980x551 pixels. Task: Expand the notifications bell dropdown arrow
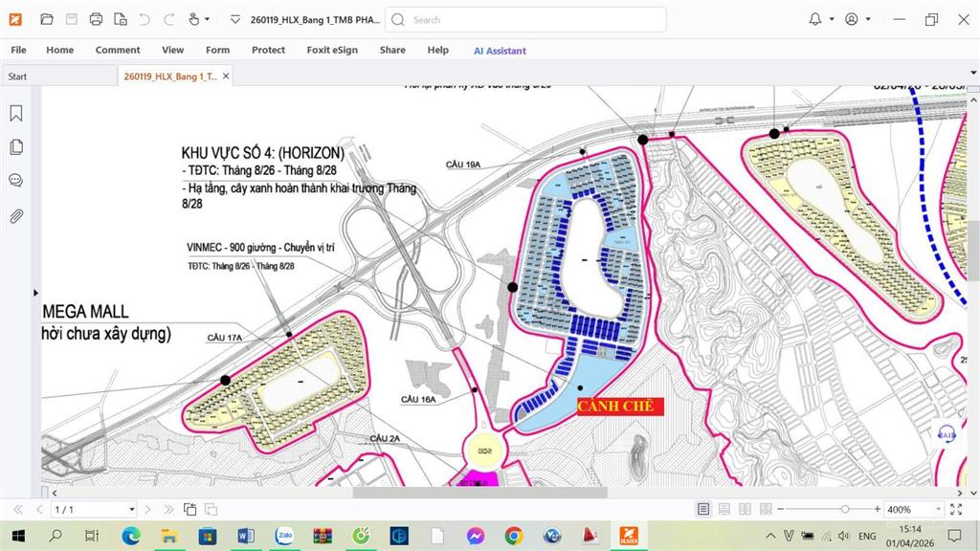(832, 19)
